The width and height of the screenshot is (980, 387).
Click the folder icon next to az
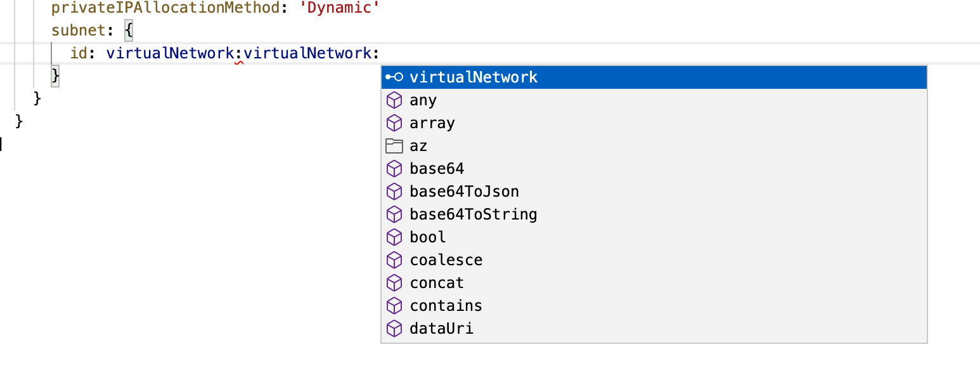[394, 145]
